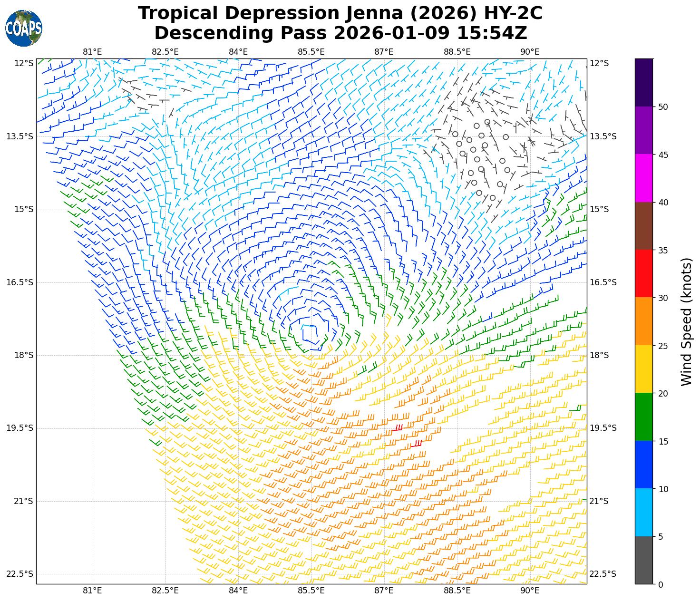Screen dimensions: 700x601
Task: Click the brown 35-40 knot colorbar segment
Action: [644, 226]
